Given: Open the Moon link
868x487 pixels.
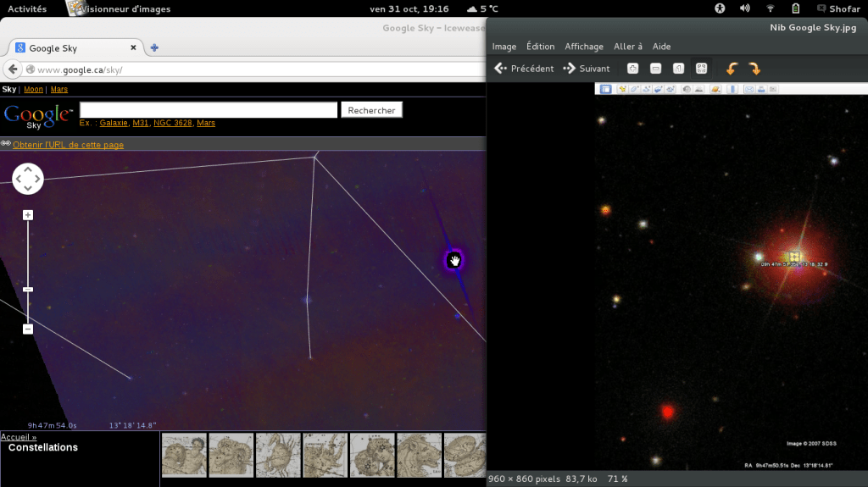Looking at the screenshot, I should (x=33, y=89).
